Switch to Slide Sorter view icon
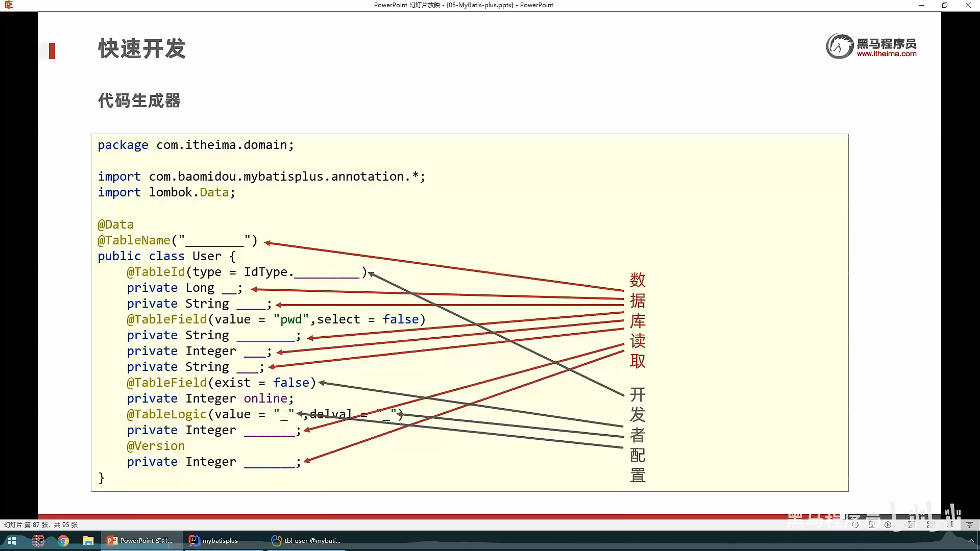This screenshot has height=551, width=980. (930, 524)
